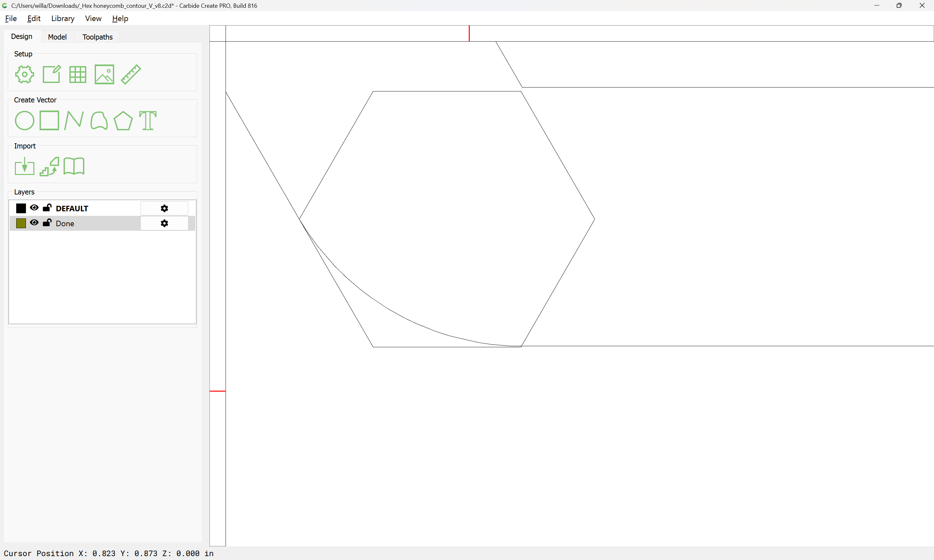Open the edit notes document icon in Setup
Screen dimensions: 934x560
[x=51, y=74]
